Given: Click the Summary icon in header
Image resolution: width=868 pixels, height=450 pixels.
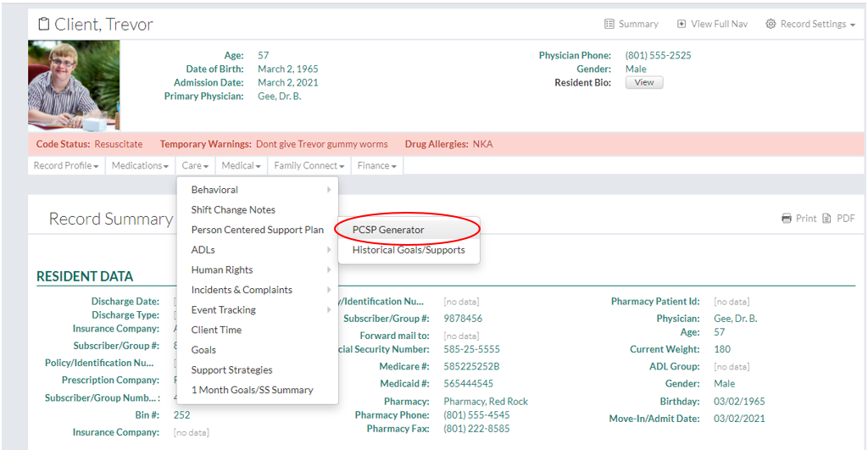Looking at the screenshot, I should (x=609, y=24).
